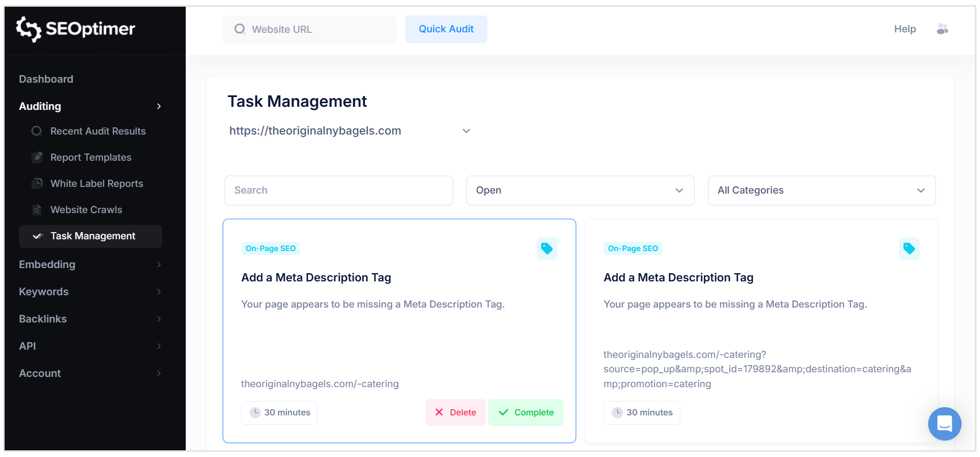Screen dimensions: 980x457
Task: Click the Quick Audit button
Action: 446,29
